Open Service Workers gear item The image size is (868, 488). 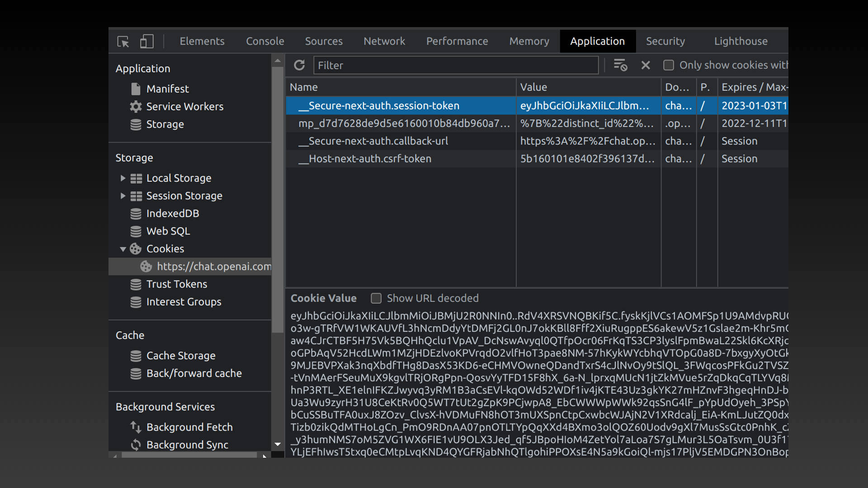coord(184,107)
